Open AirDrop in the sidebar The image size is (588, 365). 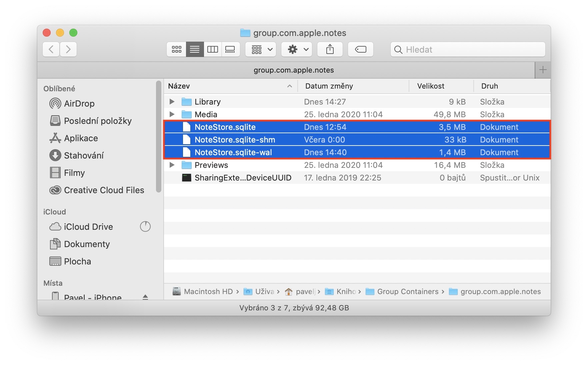[79, 104]
